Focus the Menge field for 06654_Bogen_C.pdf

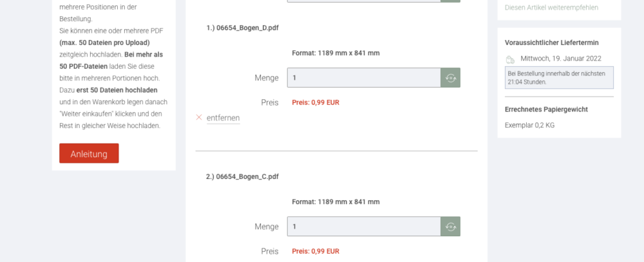[x=364, y=227]
